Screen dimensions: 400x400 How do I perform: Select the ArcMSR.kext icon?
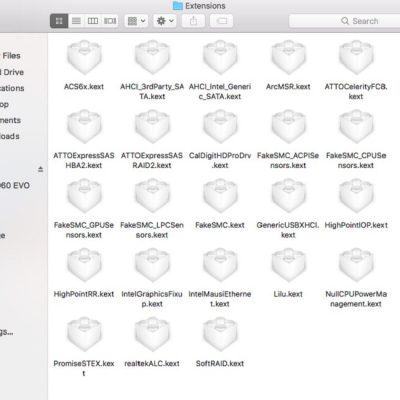pos(288,57)
